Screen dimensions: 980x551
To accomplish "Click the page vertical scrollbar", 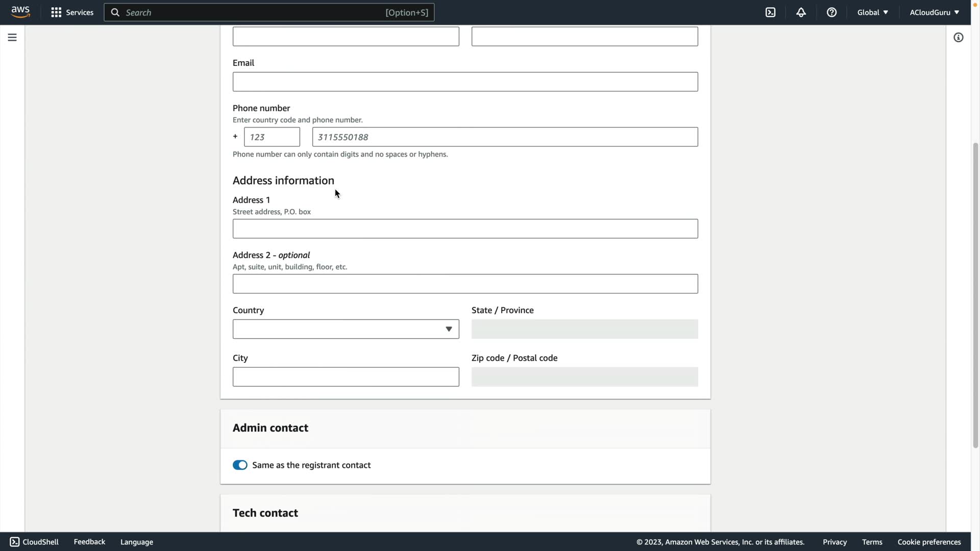I will [x=975, y=296].
